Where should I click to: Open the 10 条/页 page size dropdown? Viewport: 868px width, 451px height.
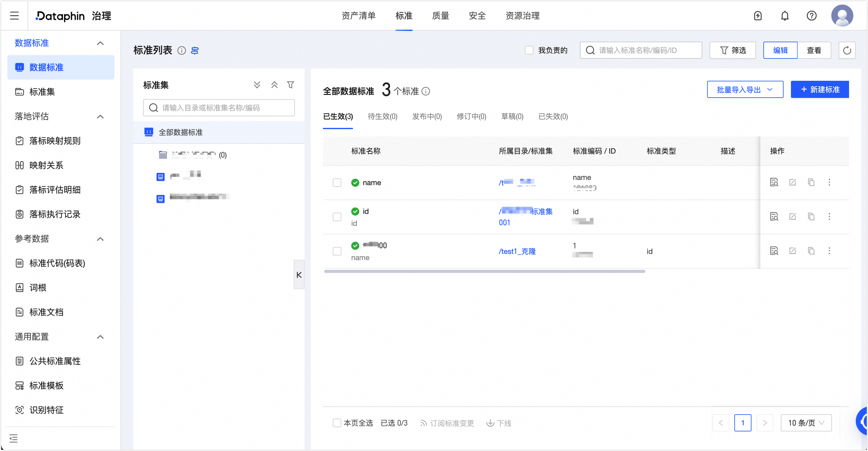(806, 423)
